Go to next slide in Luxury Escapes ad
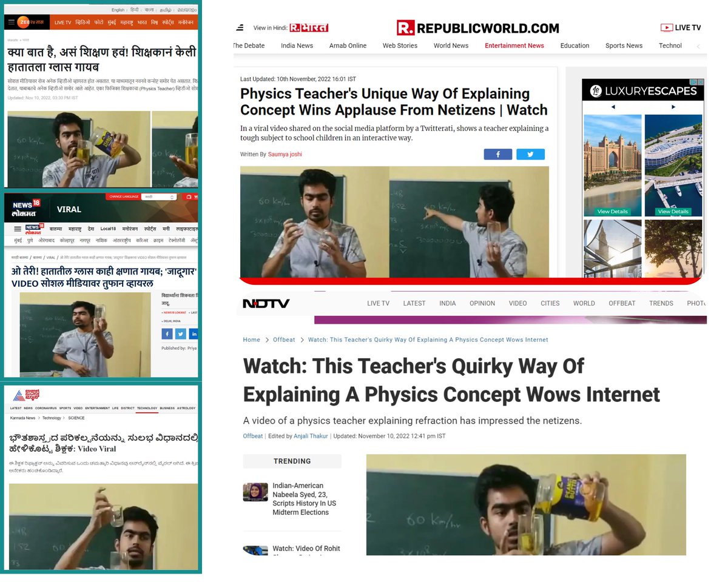The height and width of the screenshot is (582, 728). 673,107
